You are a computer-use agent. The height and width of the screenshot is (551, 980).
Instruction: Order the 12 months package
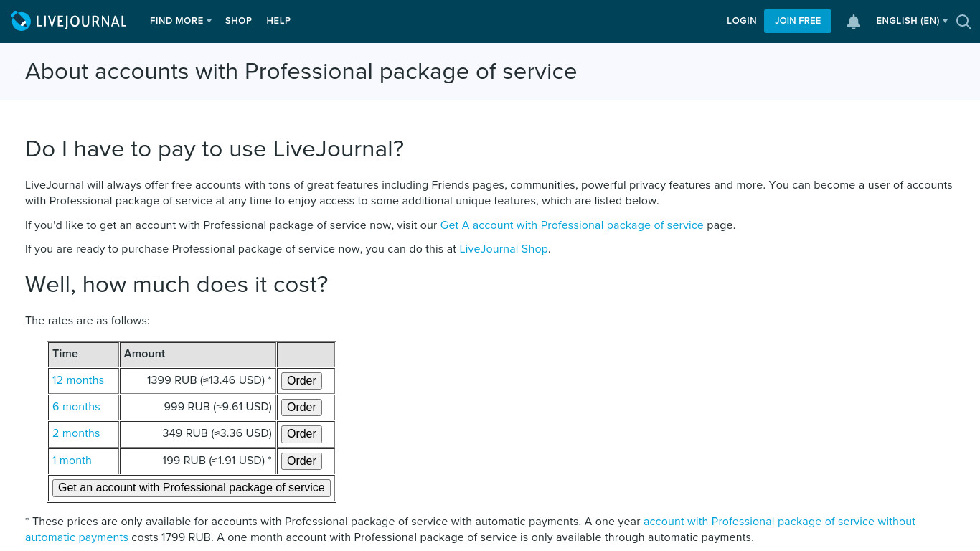301,381
